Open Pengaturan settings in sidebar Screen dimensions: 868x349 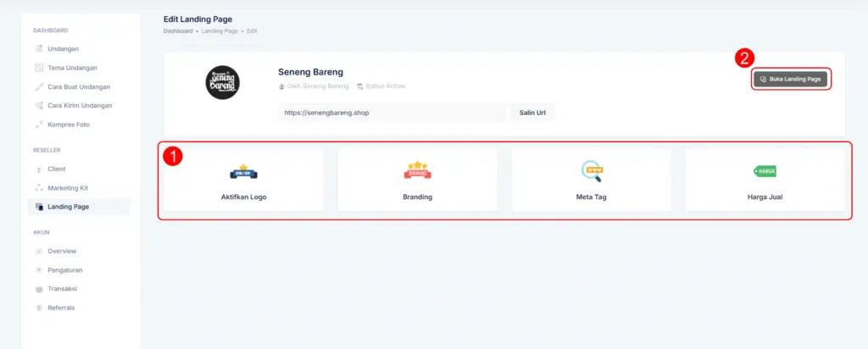pos(64,269)
